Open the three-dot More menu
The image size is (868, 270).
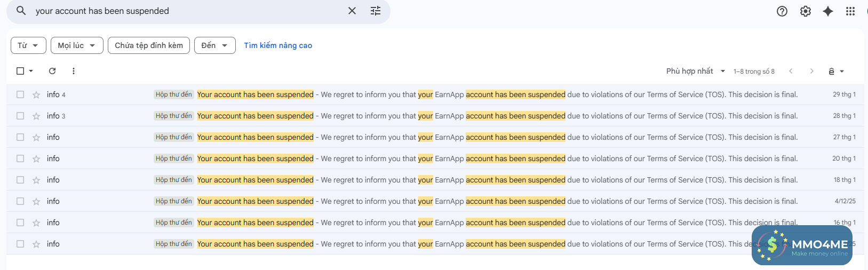[74, 71]
